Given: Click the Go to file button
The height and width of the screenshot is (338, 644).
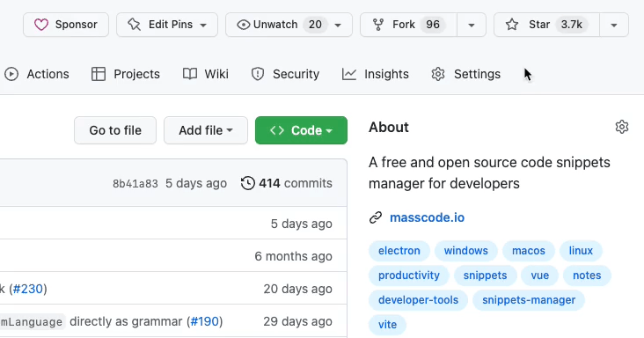Looking at the screenshot, I should 115,130.
